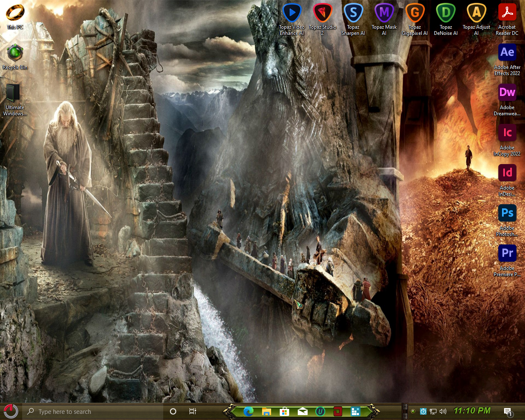Image resolution: width=525 pixels, height=420 pixels.
Task: Open Microsoft Store from taskbar
Action: [284, 411]
